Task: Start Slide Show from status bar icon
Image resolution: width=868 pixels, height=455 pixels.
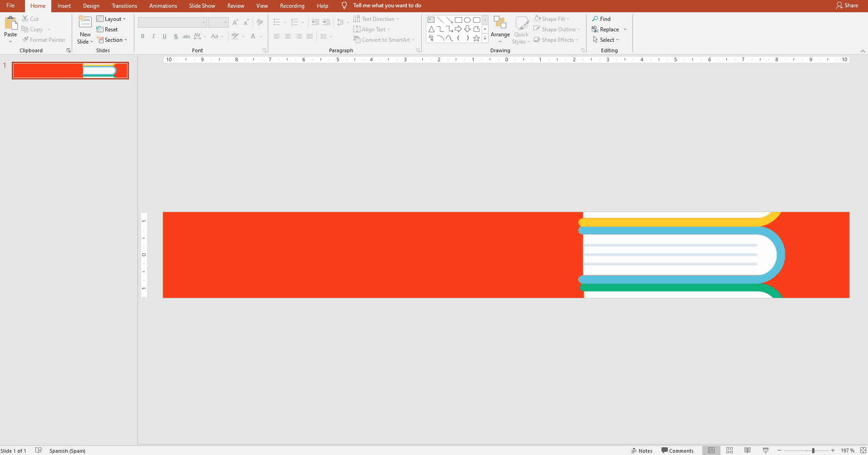Action: (765, 450)
